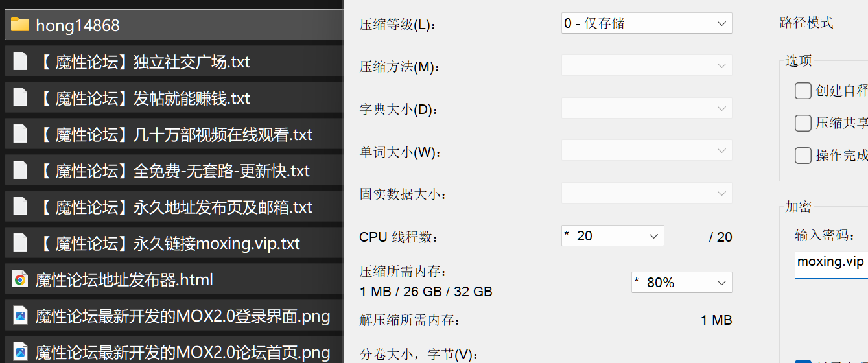Expand the 压缩方法 dropdown
Viewport: 868px width, 363px height.
point(647,65)
